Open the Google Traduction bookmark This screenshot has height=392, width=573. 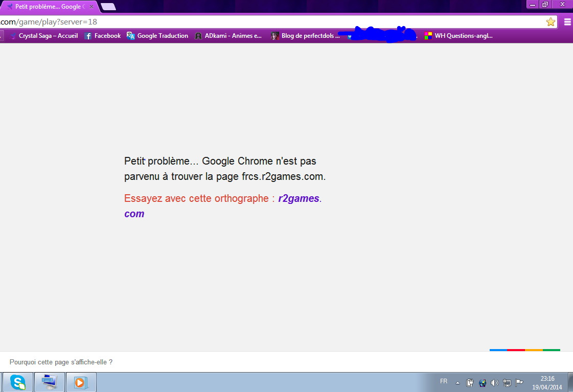(157, 36)
